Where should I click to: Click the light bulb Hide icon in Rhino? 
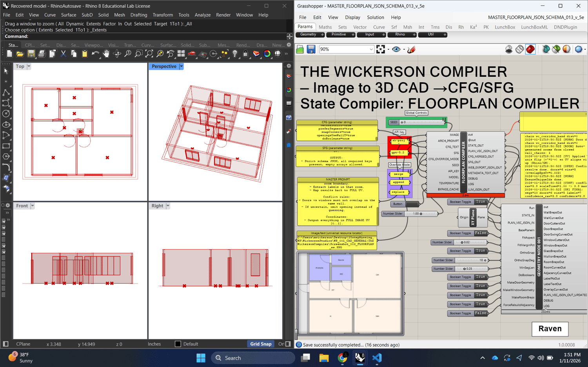pyautogui.click(x=235, y=54)
